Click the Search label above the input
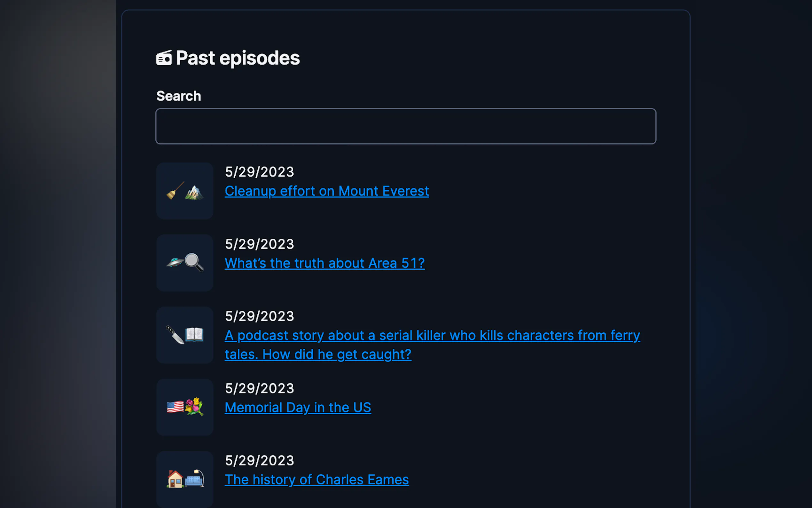This screenshot has height=508, width=812. click(x=179, y=96)
